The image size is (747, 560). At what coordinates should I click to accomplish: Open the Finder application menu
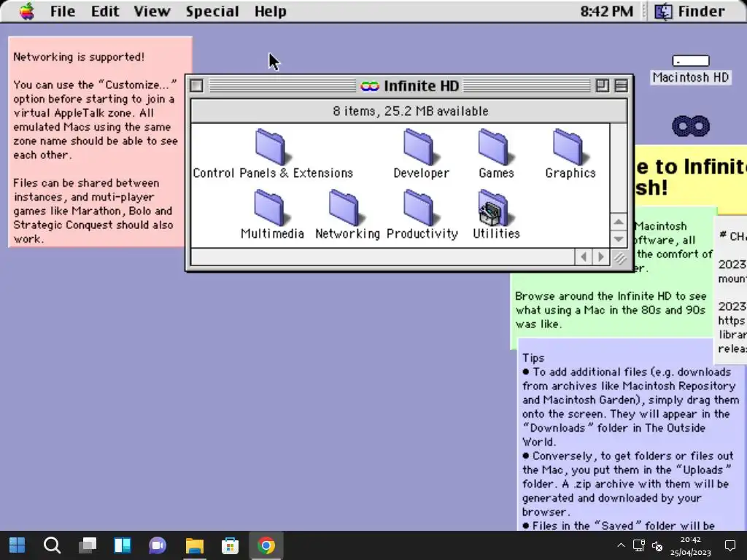[689, 11]
